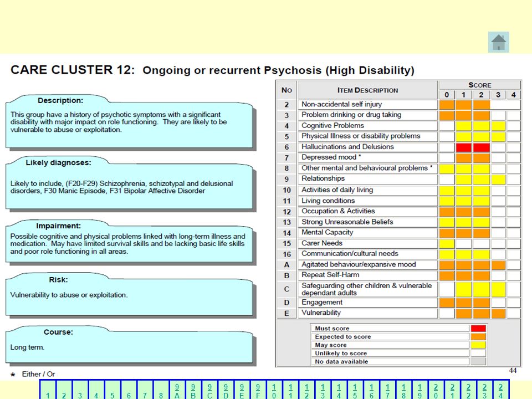Click Problem drinking or drug taking row
This screenshot has height=399, width=532.
[x=368, y=115]
